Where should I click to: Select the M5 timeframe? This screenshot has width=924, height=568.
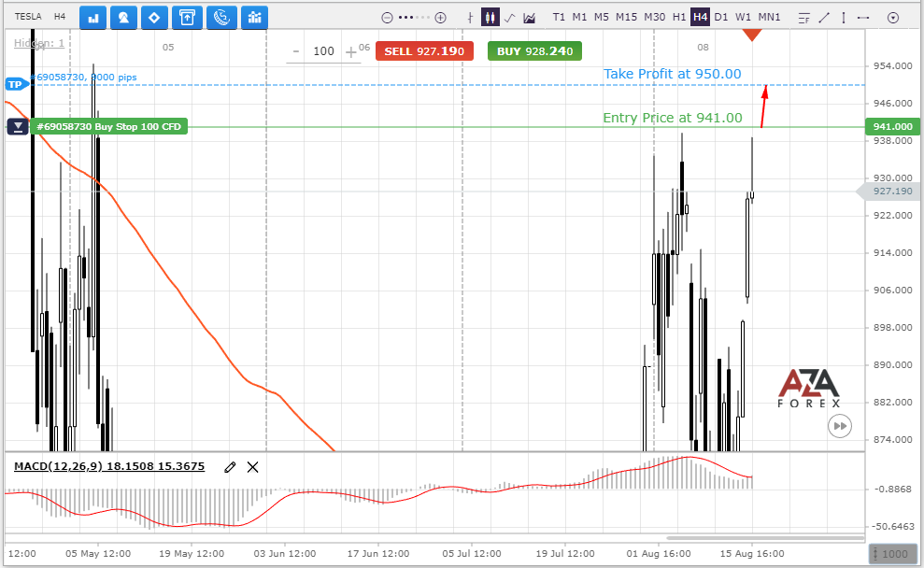click(x=601, y=17)
